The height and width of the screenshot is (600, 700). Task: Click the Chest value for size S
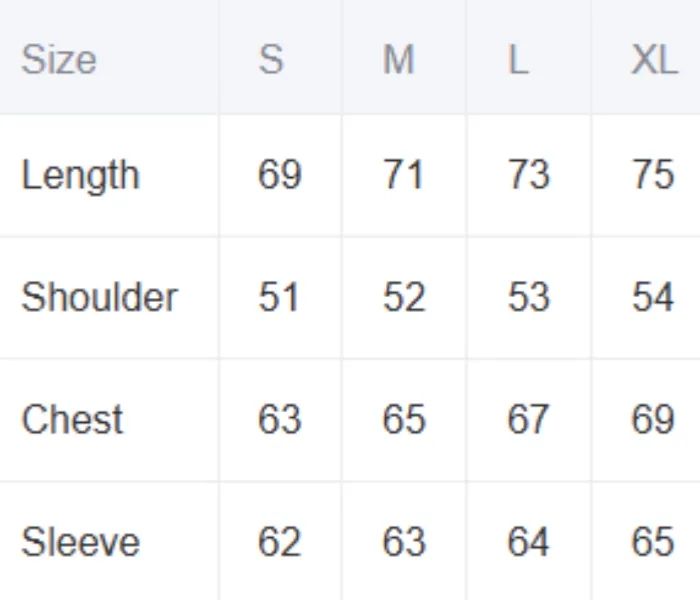tap(279, 420)
